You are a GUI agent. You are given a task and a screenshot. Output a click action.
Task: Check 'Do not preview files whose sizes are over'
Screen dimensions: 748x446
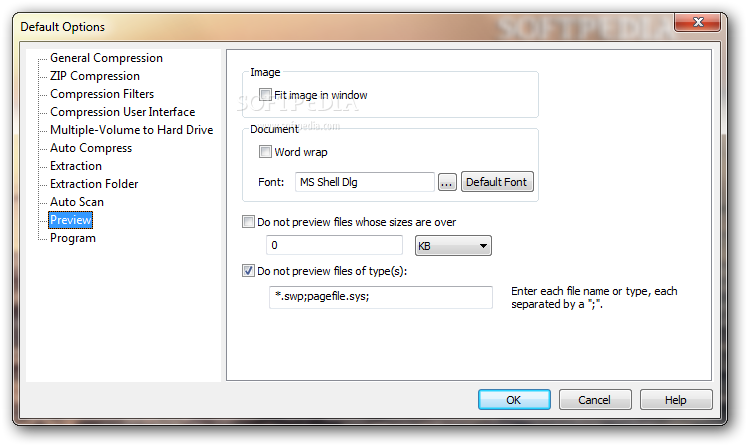pos(249,222)
